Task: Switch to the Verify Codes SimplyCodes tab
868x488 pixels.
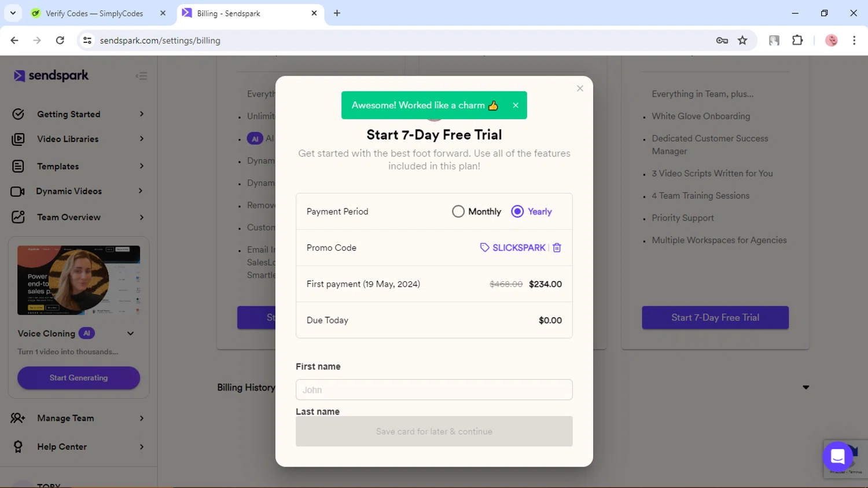Action: click(94, 13)
